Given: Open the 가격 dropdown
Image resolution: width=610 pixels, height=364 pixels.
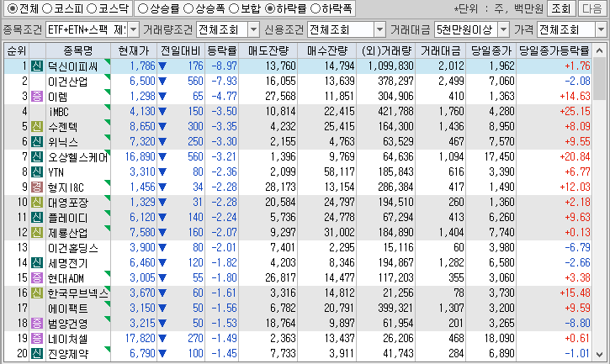Looking at the screenshot, I should pos(601,29).
